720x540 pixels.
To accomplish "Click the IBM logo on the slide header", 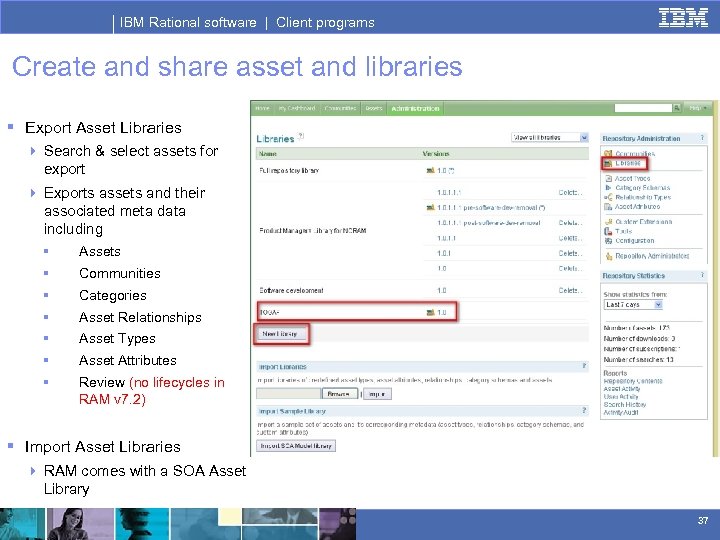I will pyautogui.click(x=683, y=17).
